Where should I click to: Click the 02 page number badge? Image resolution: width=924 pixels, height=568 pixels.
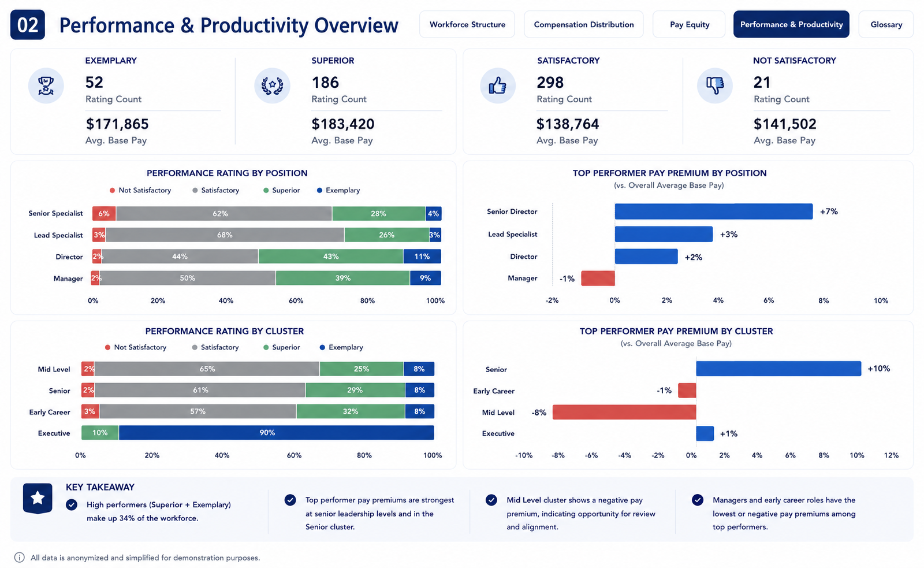tap(28, 25)
